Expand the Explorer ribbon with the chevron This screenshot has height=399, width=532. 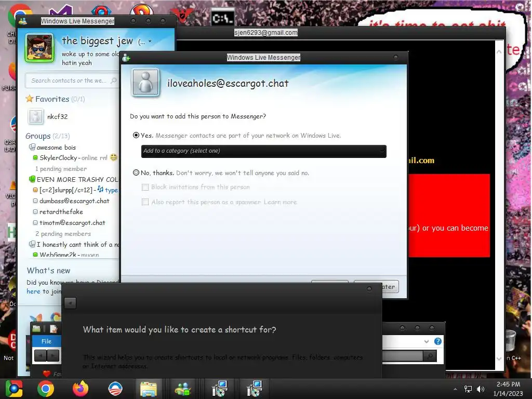427,341
